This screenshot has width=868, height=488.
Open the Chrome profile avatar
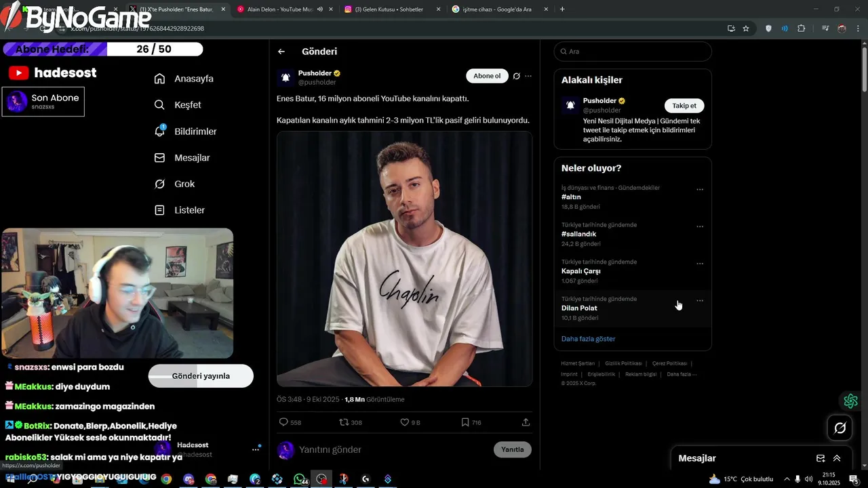pos(842,28)
